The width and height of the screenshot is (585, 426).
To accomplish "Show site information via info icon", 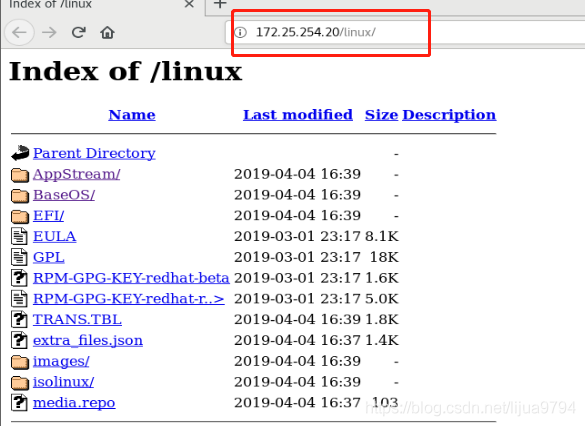I will (241, 32).
